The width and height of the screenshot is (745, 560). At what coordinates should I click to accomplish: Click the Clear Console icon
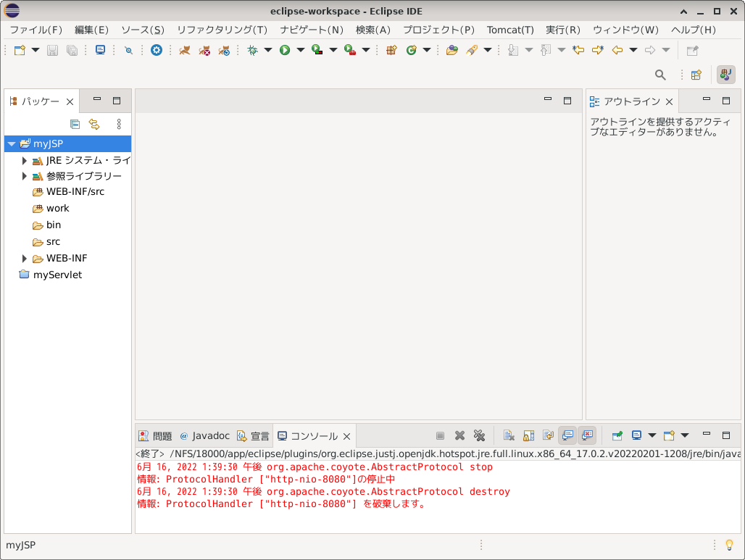click(509, 435)
